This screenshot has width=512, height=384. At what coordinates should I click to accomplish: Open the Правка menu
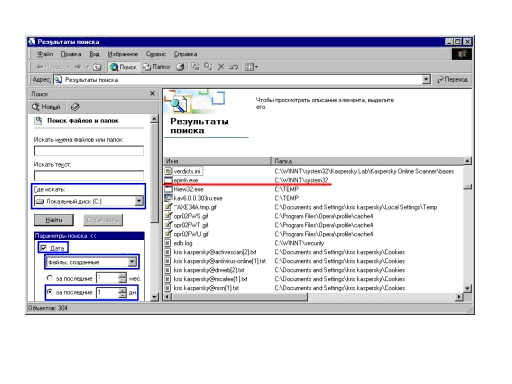click(71, 54)
